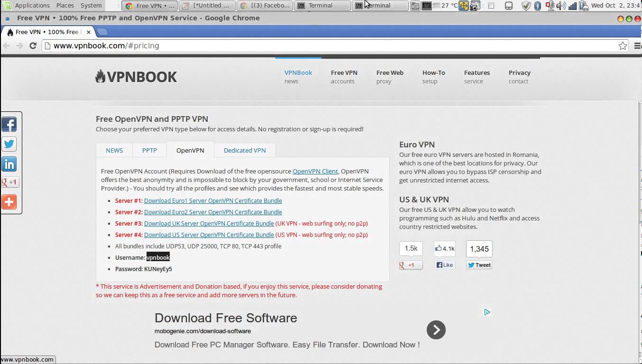Screen dimensions: 642x364
Task: Reload the page with the refresh icon
Action: pyautogui.click(x=33, y=45)
